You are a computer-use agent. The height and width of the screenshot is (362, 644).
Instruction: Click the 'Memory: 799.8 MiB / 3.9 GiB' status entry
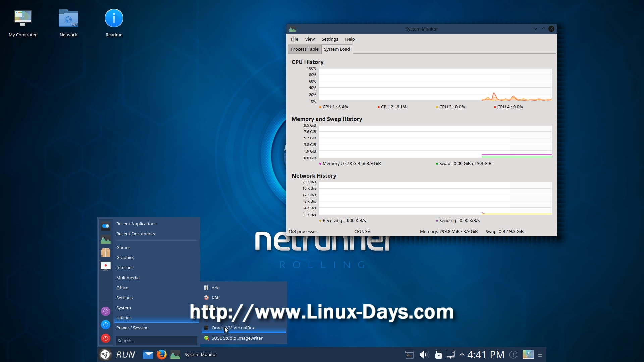click(449, 232)
